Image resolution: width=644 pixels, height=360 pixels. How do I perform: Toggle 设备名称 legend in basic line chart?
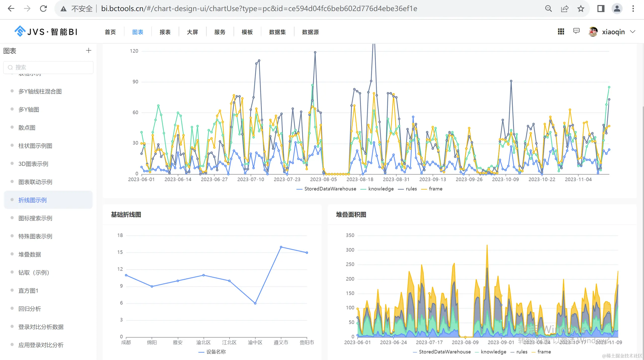(x=212, y=352)
